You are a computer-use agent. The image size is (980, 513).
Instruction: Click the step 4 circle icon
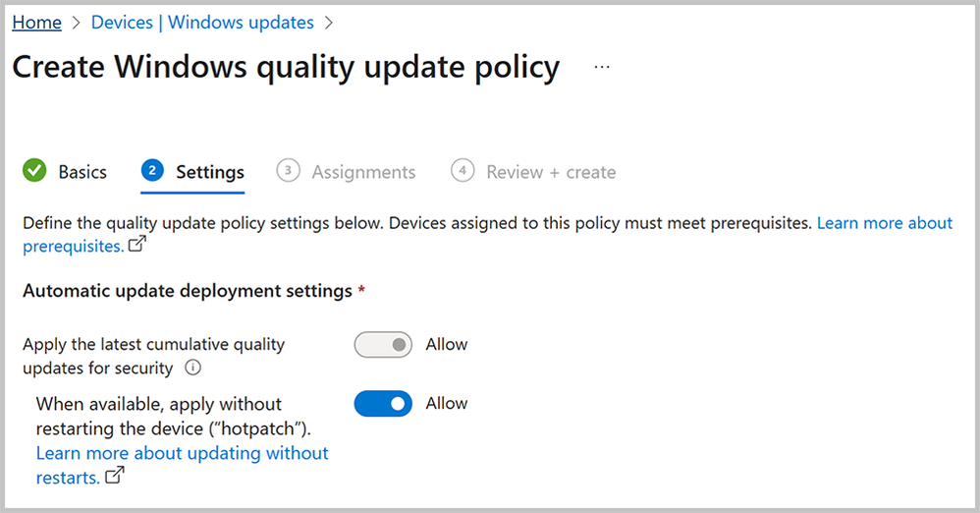(463, 171)
